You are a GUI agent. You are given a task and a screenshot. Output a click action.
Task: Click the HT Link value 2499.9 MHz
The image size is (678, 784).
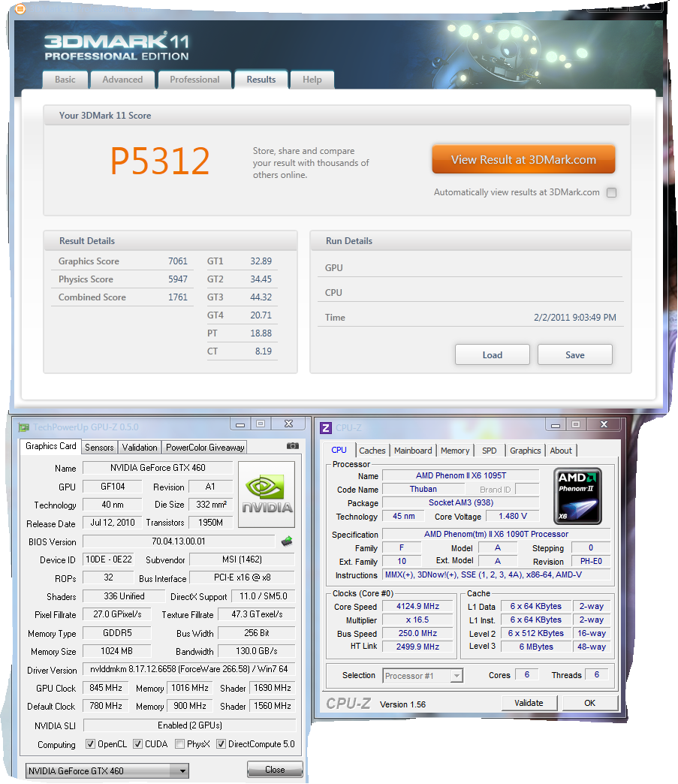417,647
